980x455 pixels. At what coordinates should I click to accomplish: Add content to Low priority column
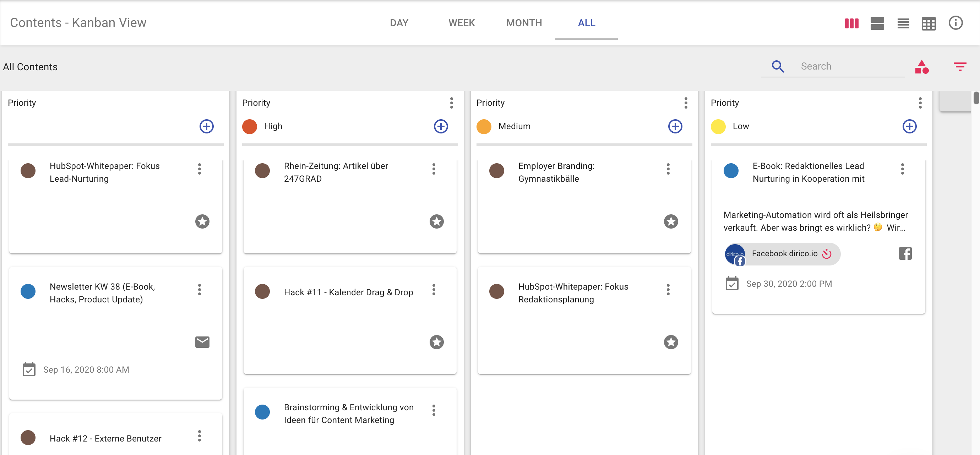[x=909, y=126]
